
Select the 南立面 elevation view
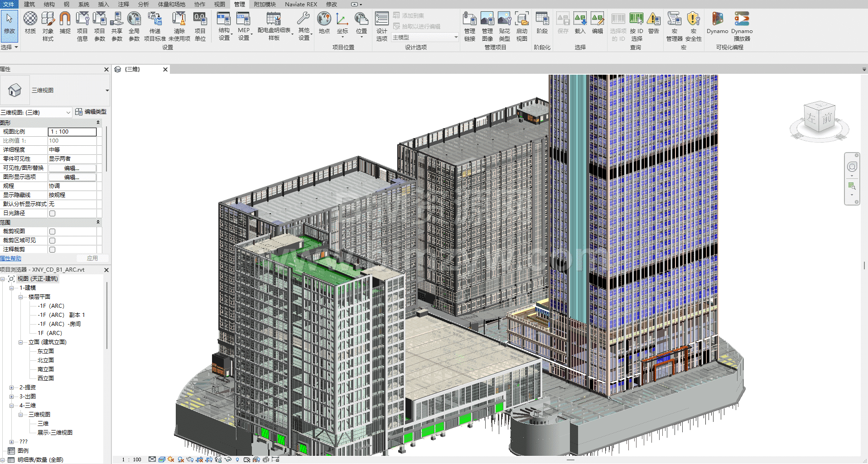[x=46, y=369]
